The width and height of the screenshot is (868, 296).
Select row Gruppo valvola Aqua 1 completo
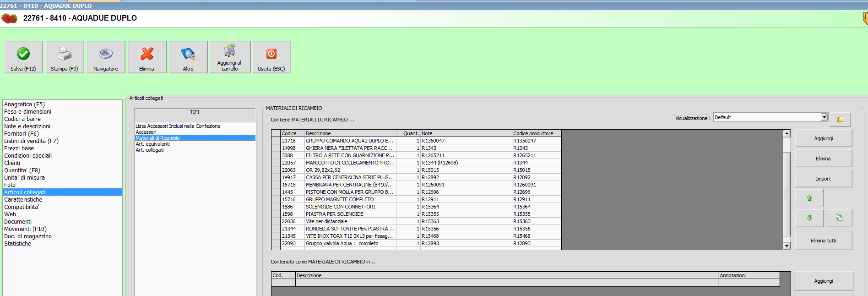(416, 243)
